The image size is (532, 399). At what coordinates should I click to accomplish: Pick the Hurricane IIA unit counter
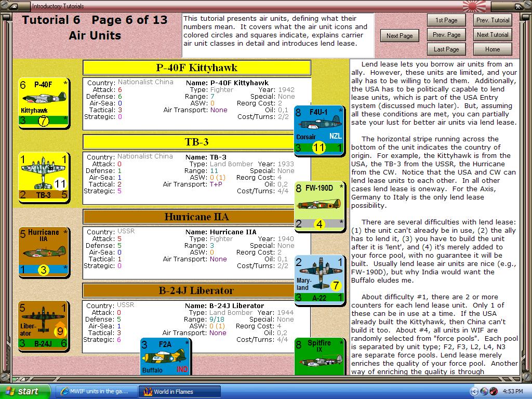pyautogui.click(x=44, y=252)
